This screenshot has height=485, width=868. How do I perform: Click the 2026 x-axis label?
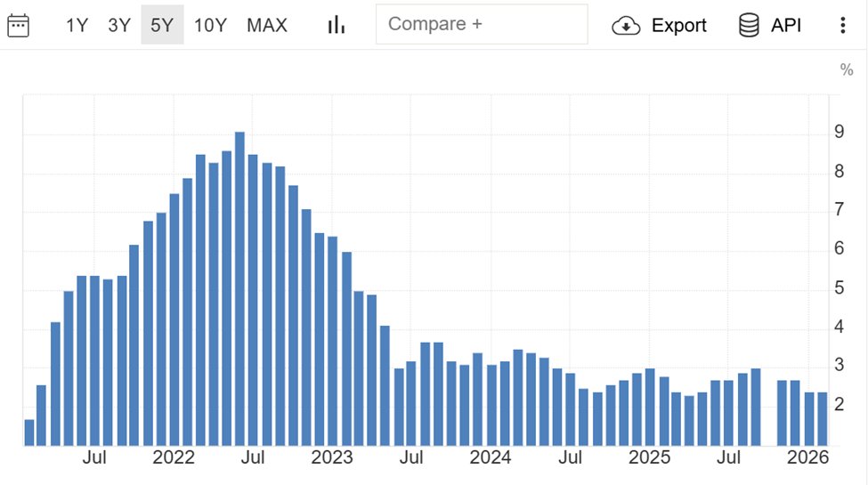click(x=807, y=457)
